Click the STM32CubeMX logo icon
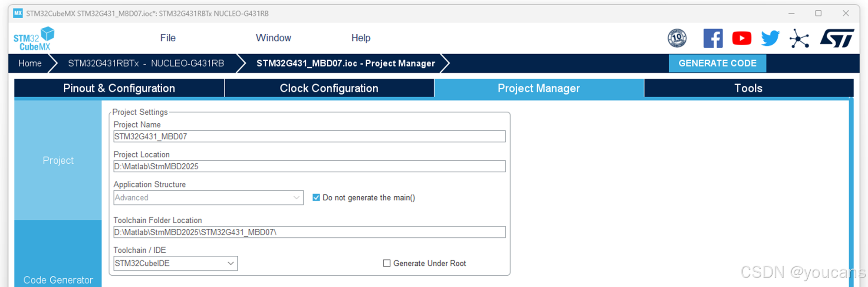This screenshot has height=287, width=868. pos(34,39)
